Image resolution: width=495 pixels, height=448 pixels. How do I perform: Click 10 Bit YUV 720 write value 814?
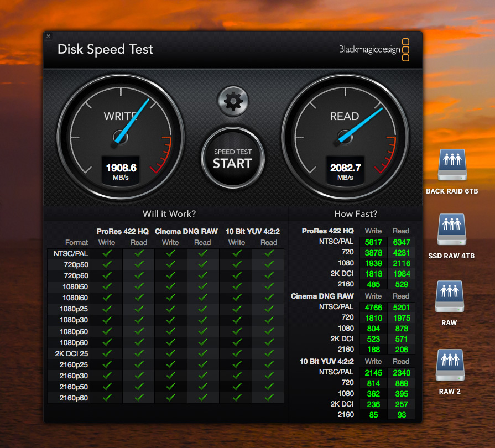point(373,383)
